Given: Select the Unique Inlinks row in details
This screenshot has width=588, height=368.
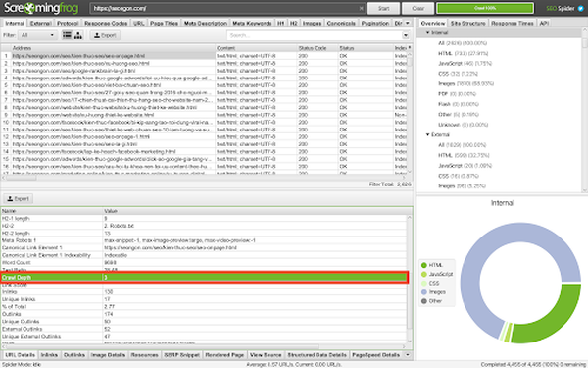Looking at the screenshot, I should pyautogui.click(x=205, y=299).
